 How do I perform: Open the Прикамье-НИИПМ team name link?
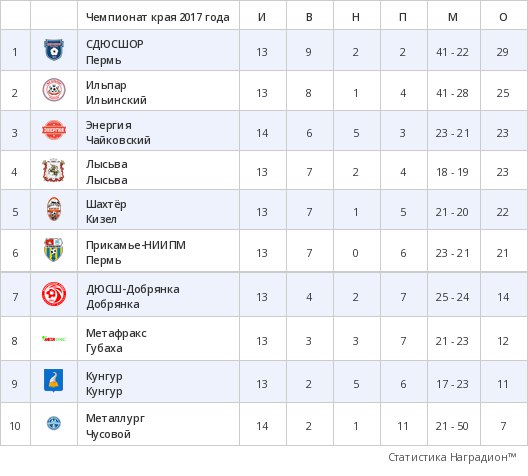coord(136,245)
